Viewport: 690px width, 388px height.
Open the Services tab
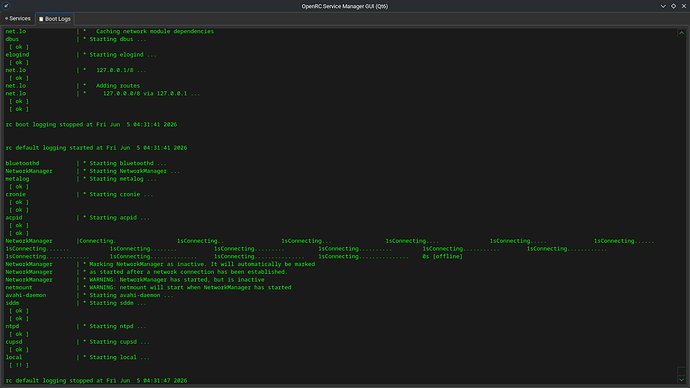pyautogui.click(x=18, y=18)
